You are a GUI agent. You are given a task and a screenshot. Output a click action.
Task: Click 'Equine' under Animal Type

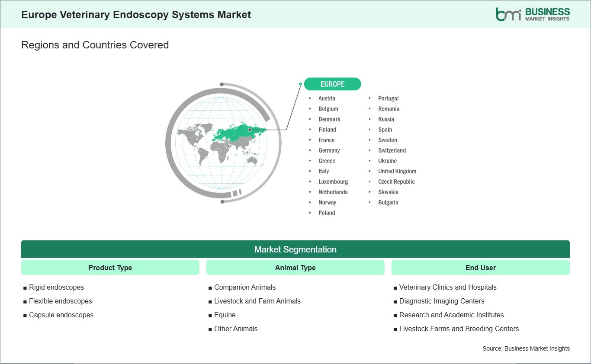[225, 315]
